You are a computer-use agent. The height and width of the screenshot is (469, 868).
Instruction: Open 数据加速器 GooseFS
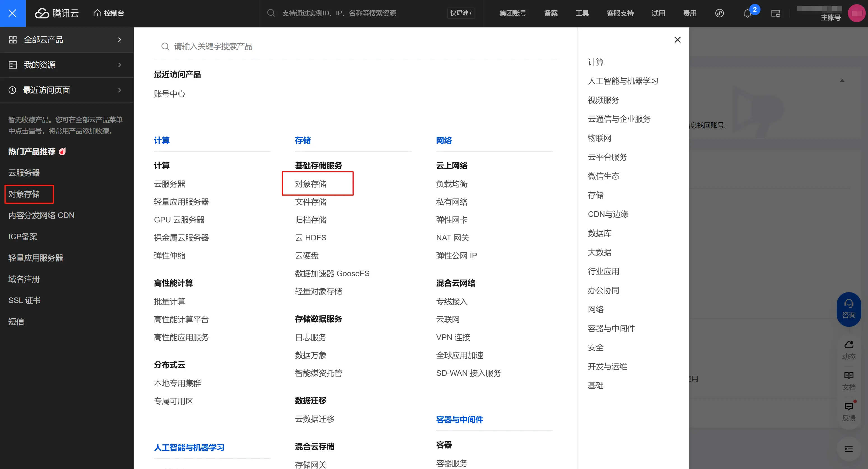[332, 273]
